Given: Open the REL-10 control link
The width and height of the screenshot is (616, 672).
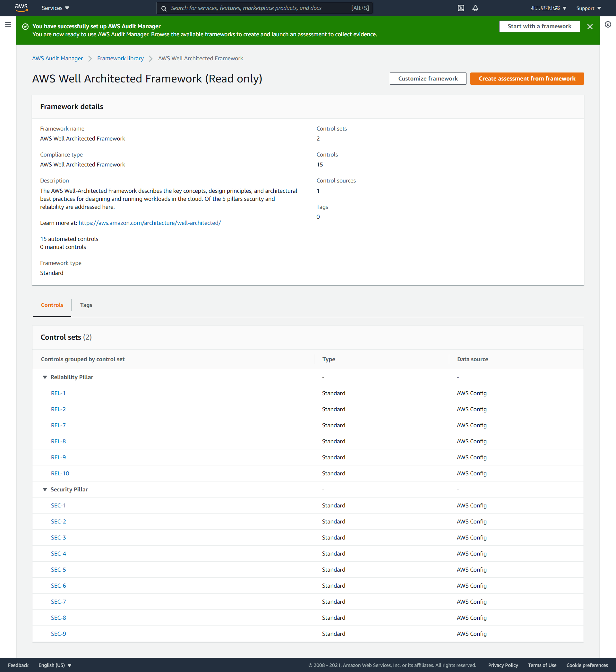Looking at the screenshot, I should pyautogui.click(x=60, y=473).
